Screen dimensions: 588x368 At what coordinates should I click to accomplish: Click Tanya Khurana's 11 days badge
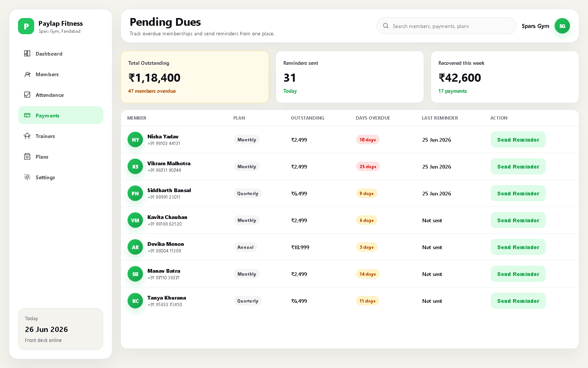click(367, 301)
